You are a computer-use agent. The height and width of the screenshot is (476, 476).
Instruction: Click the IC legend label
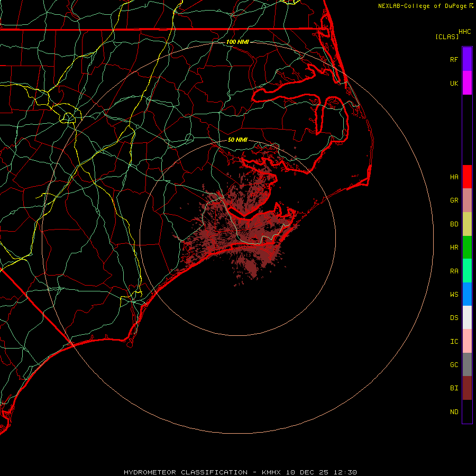454,342
